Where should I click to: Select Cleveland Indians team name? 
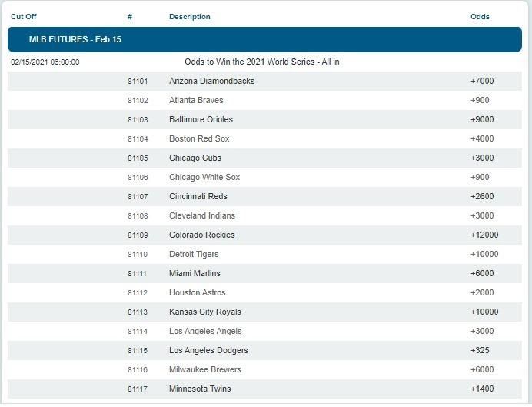pos(202,216)
